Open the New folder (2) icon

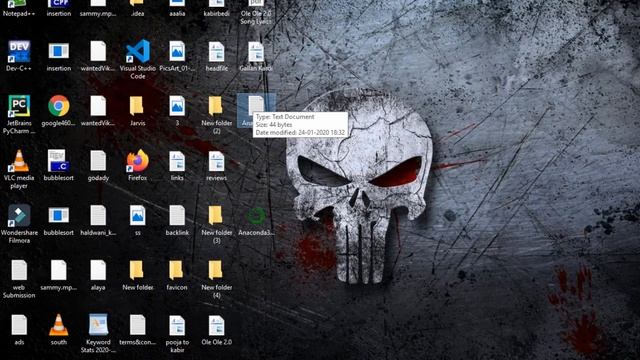(216, 115)
